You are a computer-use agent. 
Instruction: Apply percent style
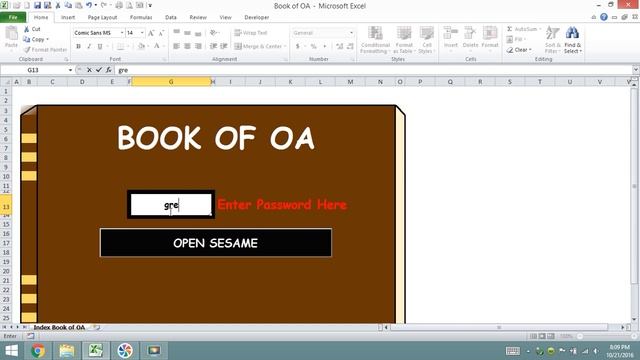(x=313, y=47)
